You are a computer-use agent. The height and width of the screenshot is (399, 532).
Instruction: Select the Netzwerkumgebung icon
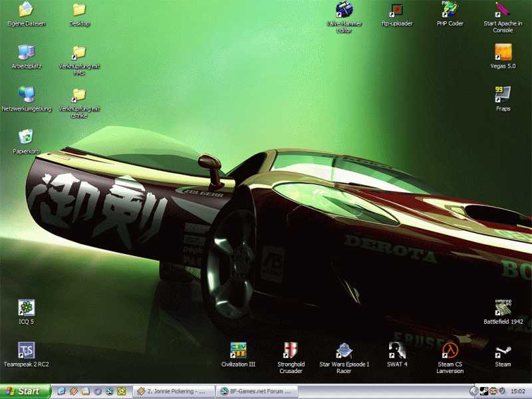[x=27, y=94]
